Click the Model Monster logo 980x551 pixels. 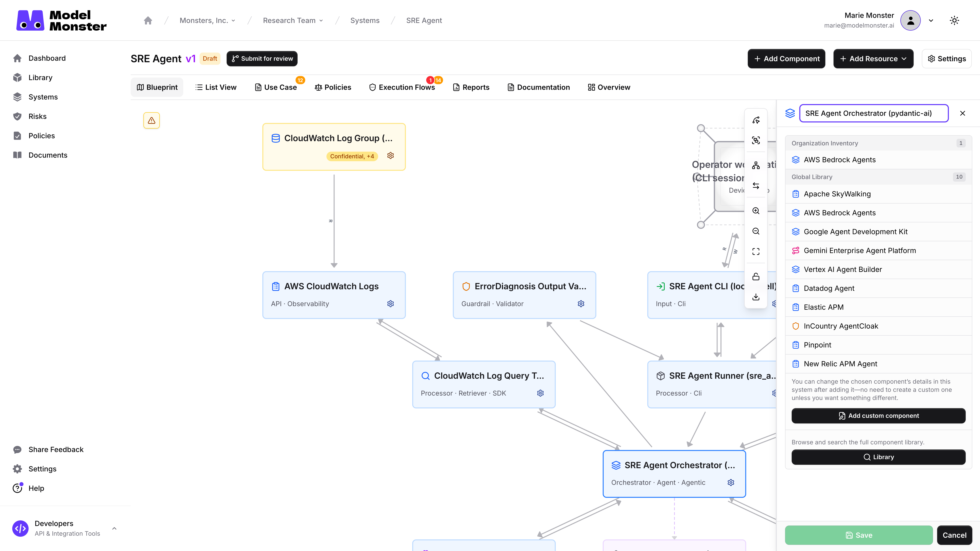click(61, 20)
